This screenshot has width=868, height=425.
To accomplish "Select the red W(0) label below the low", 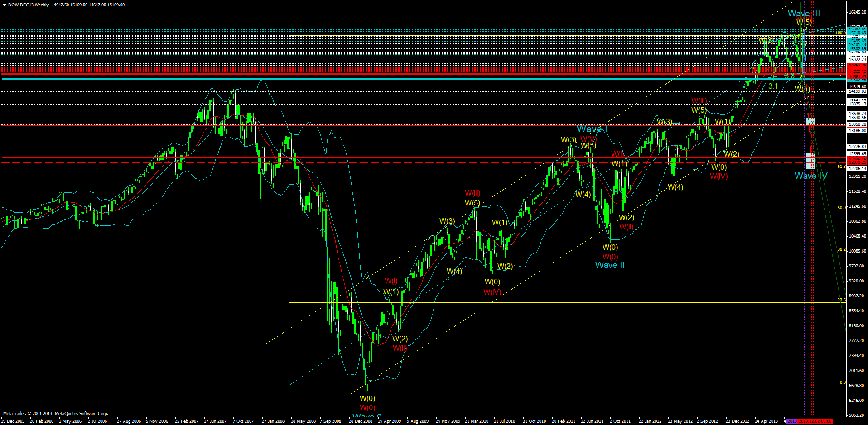I will [x=367, y=406].
